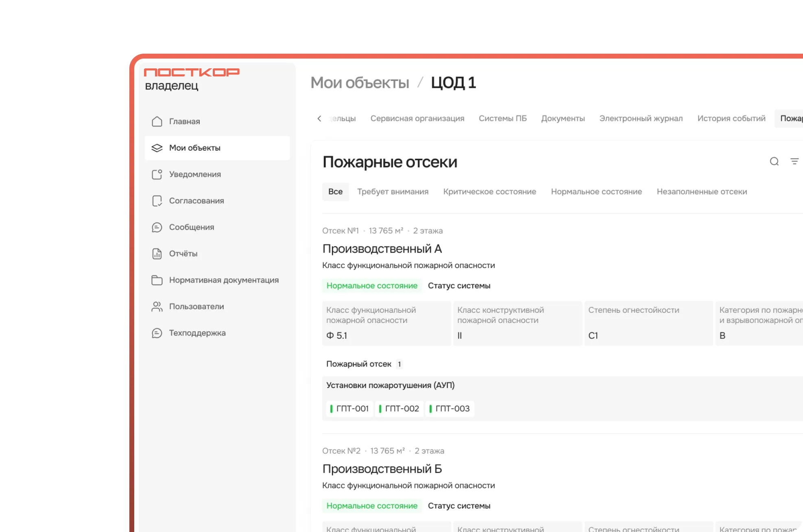Click the Пользователи people icon
Image resolution: width=803 pixels, height=532 pixels.
157,307
